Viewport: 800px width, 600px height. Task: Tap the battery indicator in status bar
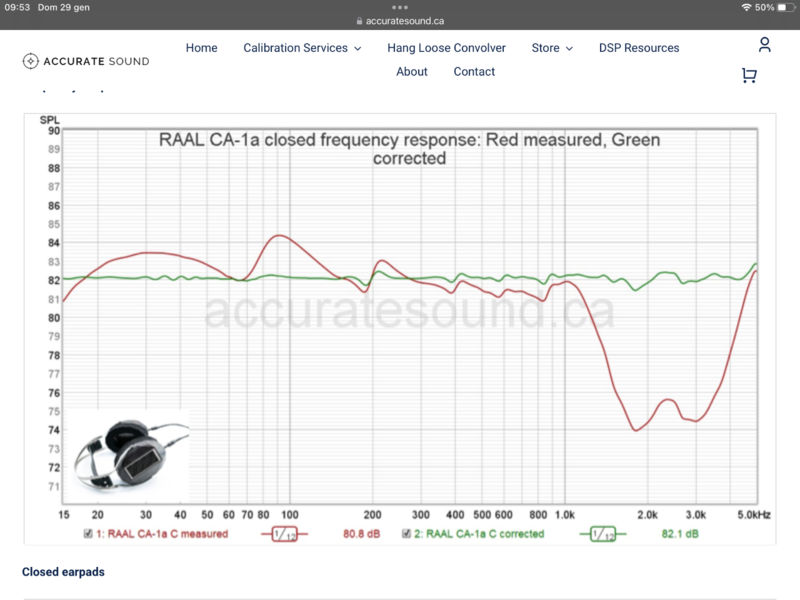(783, 7)
